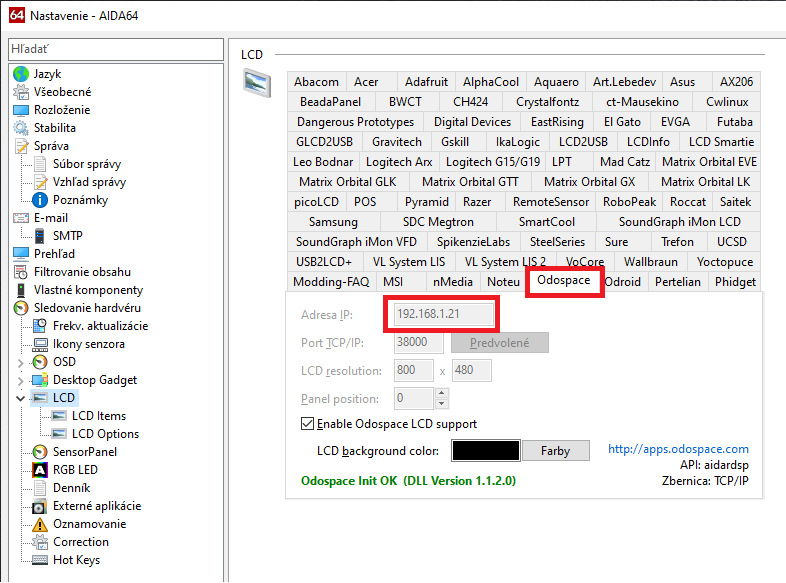Click the OSD gauge icon
This screenshot has width=786, height=583.
(40, 362)
